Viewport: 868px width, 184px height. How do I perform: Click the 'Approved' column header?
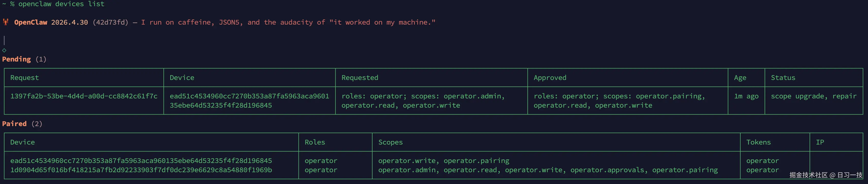[x=550, y=78]
